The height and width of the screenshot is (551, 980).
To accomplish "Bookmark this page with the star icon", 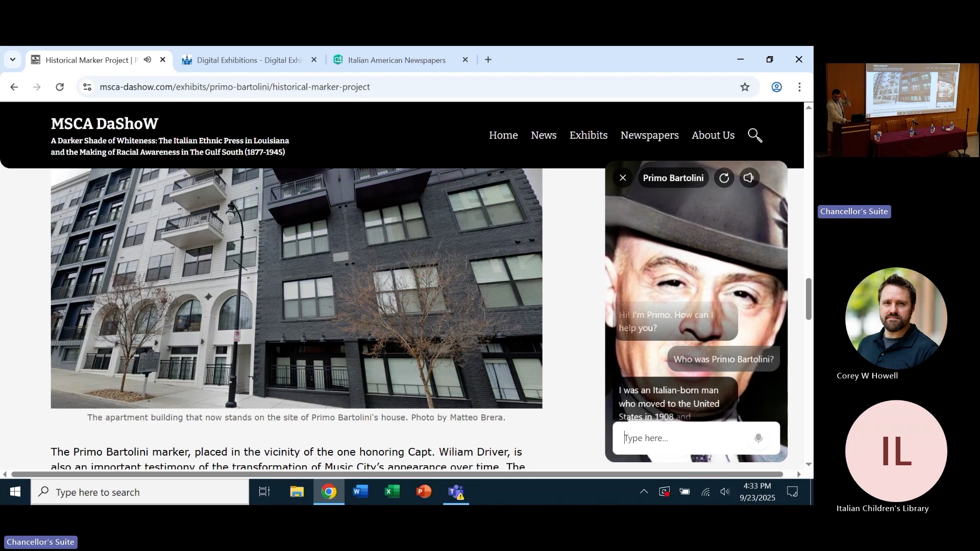I will coord(745,87).
